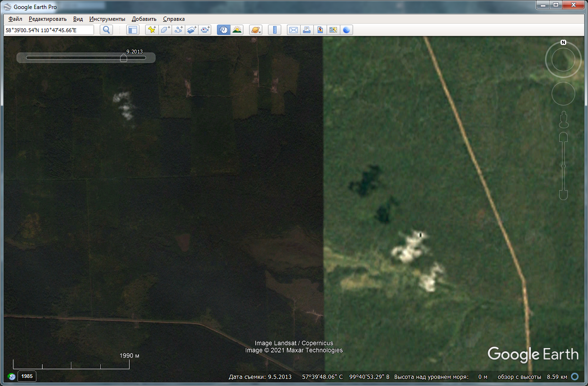
Task: Open the Справка menu
Action: [174, 19]
